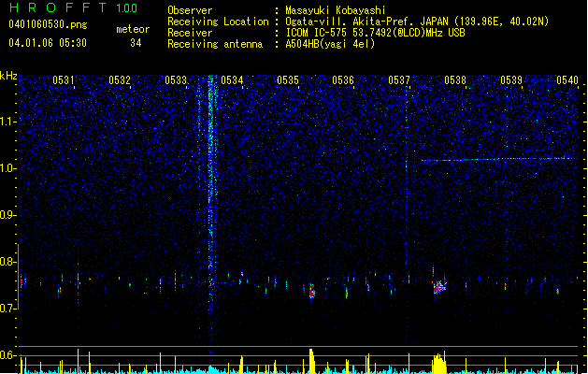Click the 0536 time marker
Image resolution: width=588 pixels, height=374 pixels.
click(343, 79)
